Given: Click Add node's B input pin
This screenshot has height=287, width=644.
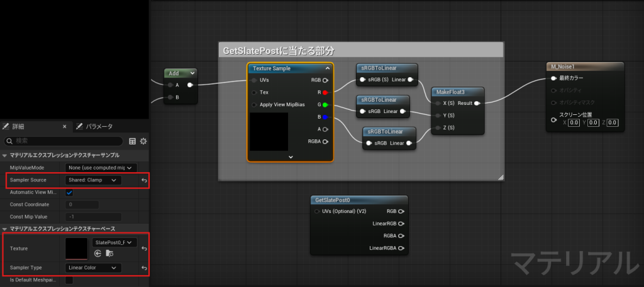Looking at the screenshot, I should pyautogui.click(x=170, y=97).
